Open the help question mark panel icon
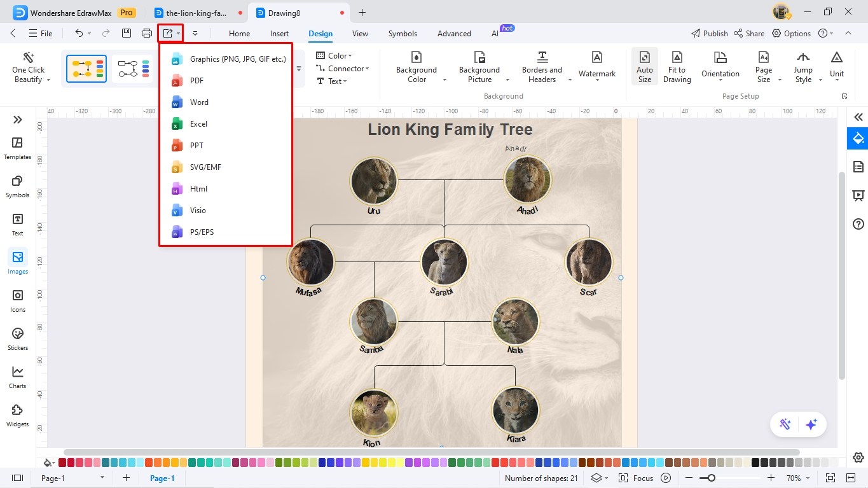The height and width of the screenshot is (488, 868). point(858,224)
